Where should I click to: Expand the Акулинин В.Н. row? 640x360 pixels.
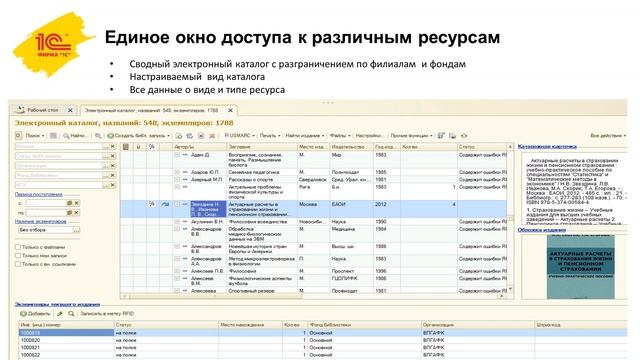click(x=177, y=222)
